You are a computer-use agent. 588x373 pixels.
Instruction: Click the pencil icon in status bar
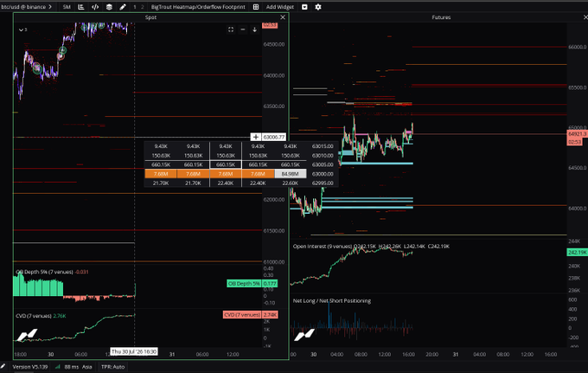3,367
